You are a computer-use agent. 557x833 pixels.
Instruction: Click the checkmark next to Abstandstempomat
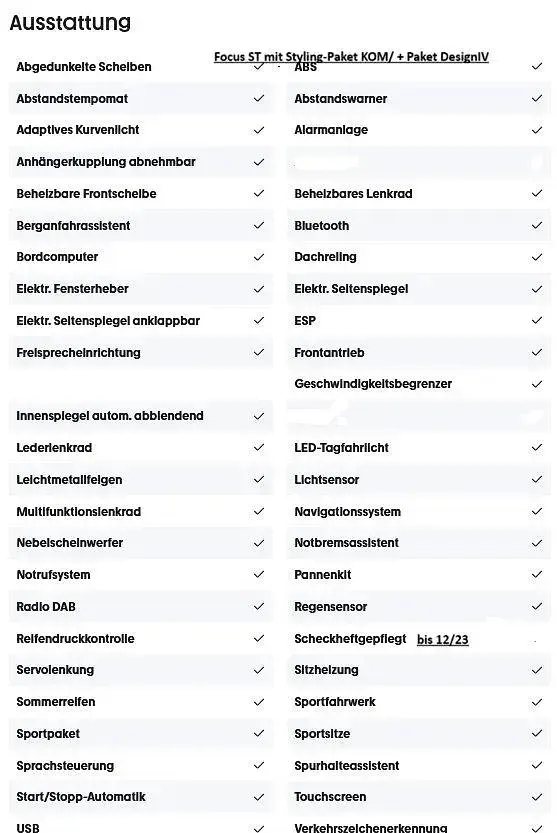coord(259,98)
